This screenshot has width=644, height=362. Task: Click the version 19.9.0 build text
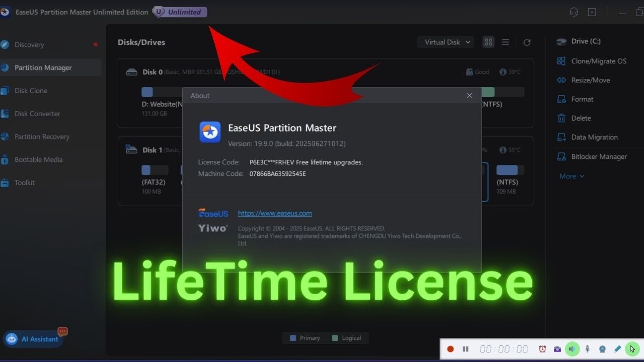coord(287,144)
